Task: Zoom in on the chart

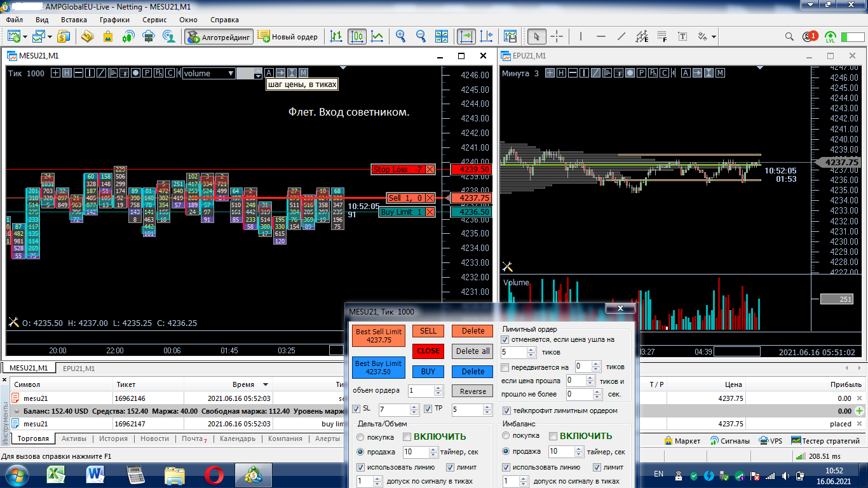Action: (401, 37)
